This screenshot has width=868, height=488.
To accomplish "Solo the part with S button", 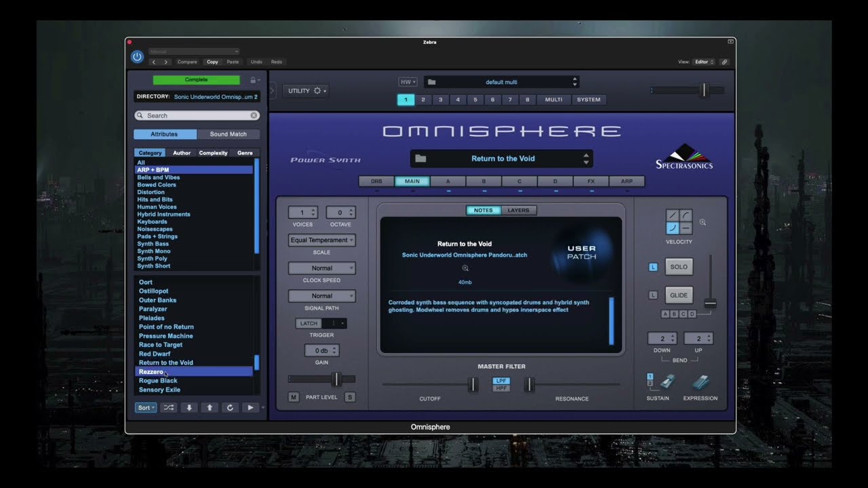I will pos(350,397).
